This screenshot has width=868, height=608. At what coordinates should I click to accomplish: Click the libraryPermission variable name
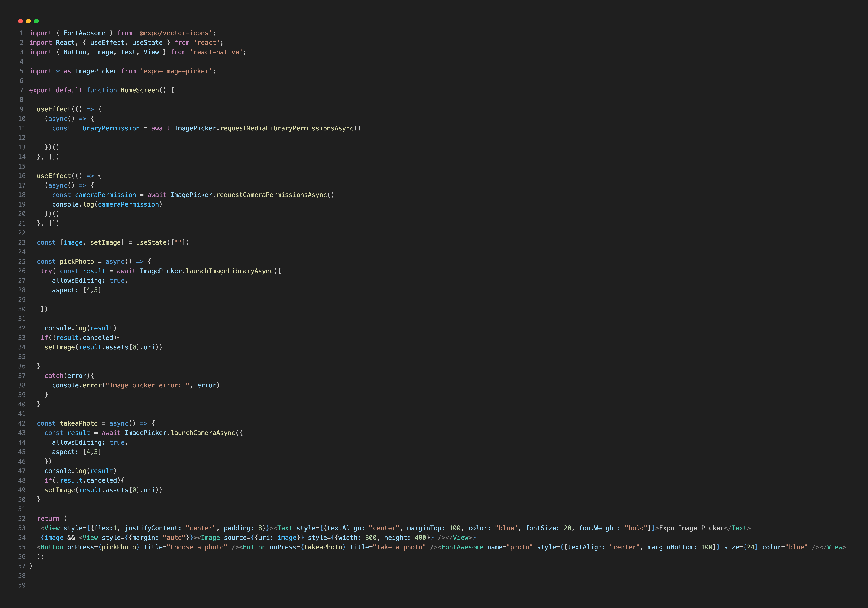107,128
